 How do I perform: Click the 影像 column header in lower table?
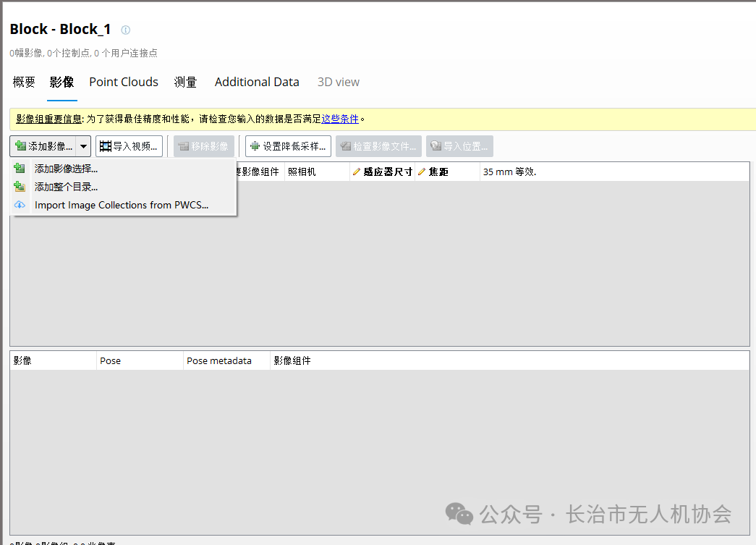click(53, 360)
